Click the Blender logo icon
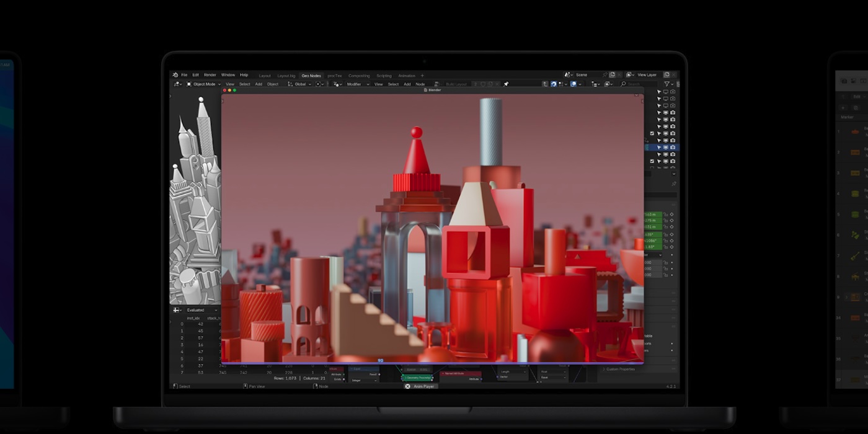868x434 pixels. click(x=175, y=75)
